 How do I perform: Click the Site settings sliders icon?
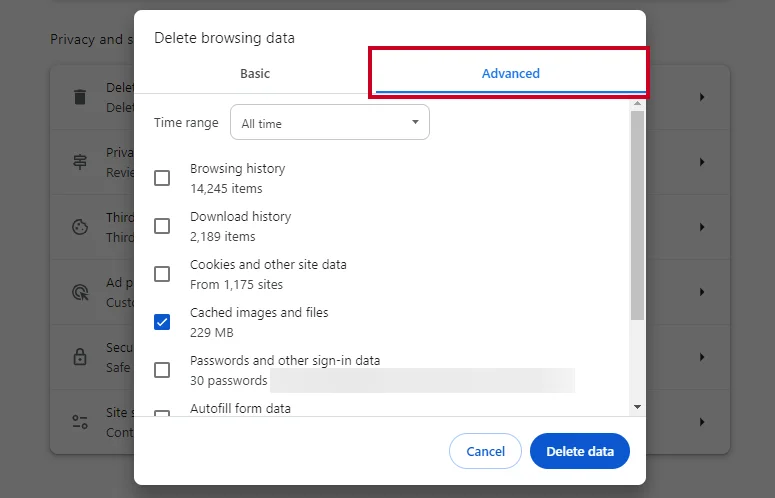point(80,422)
